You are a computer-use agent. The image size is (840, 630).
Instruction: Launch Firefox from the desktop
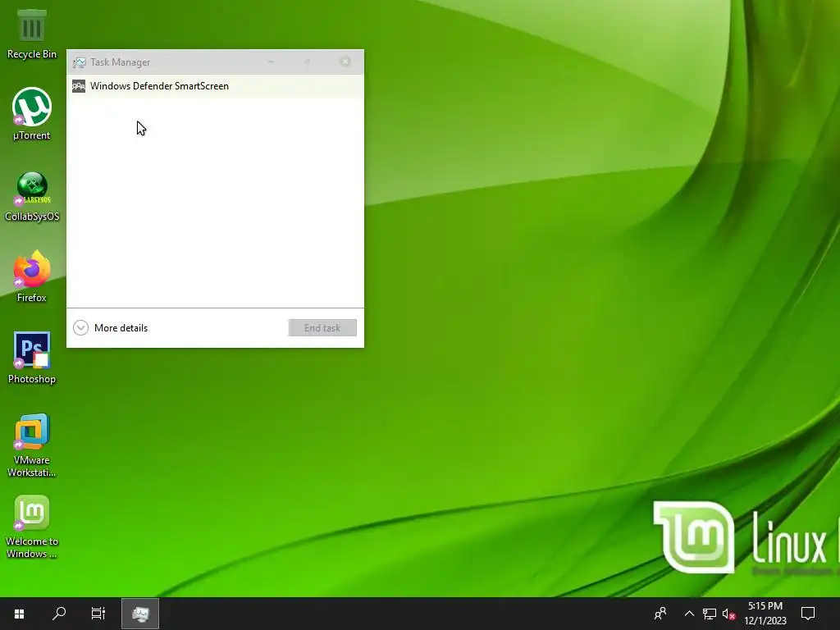32,276
